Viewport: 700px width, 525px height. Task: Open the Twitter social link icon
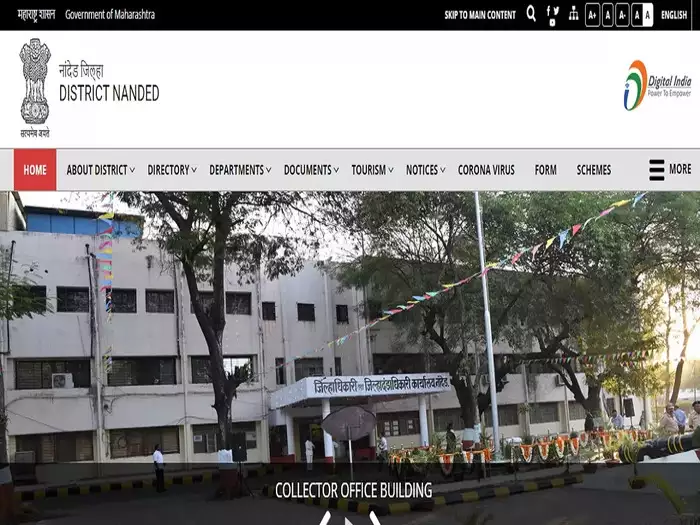(x=556, y=10)
